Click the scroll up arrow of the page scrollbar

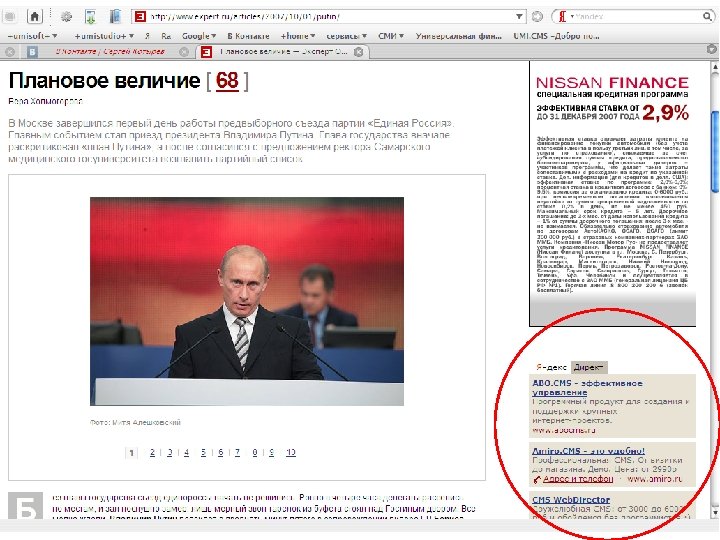pyautogui.click(x=715, y=67)
